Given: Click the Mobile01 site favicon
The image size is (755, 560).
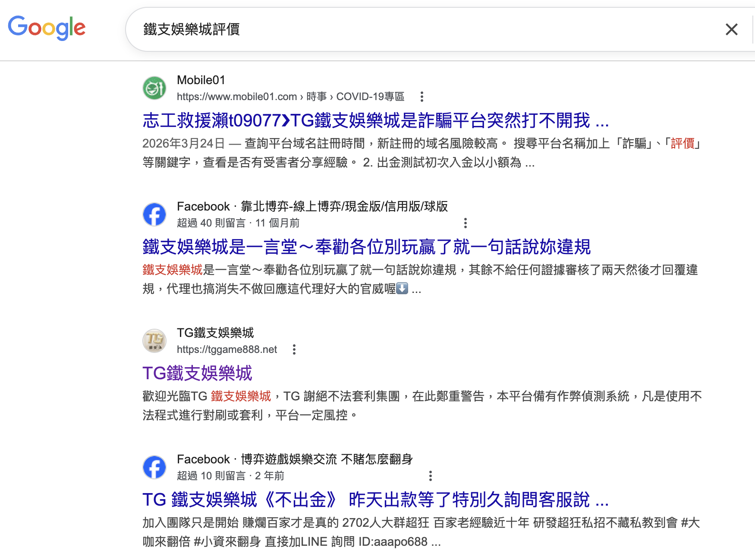Looking at the screenshot, I should coord(154,88).
